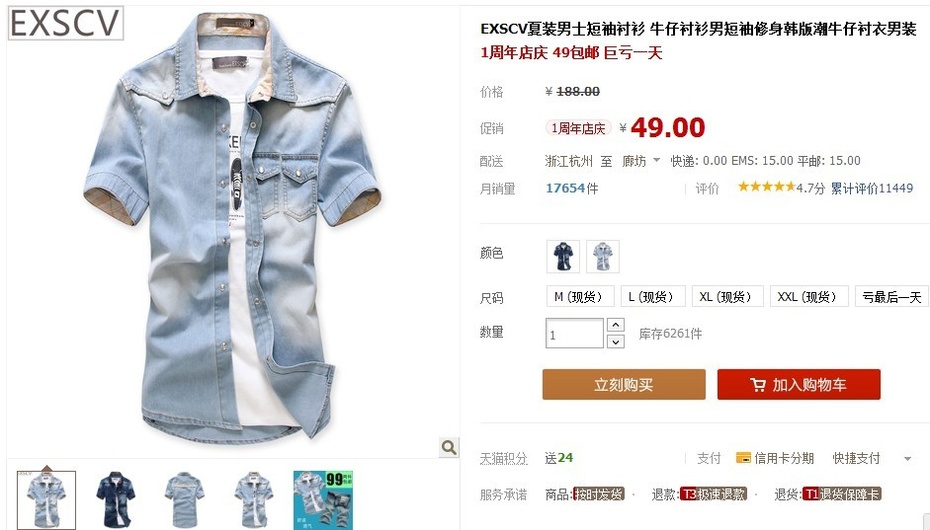Decrease quantity with the down arrow
The image size is (930, 530).
[616, 341]
